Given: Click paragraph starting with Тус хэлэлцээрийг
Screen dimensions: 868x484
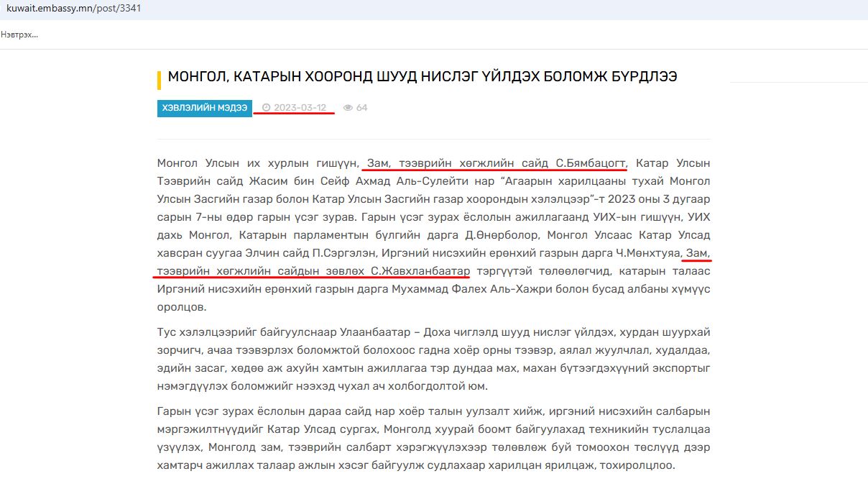Looking at the screenshot, I should 433,359.
